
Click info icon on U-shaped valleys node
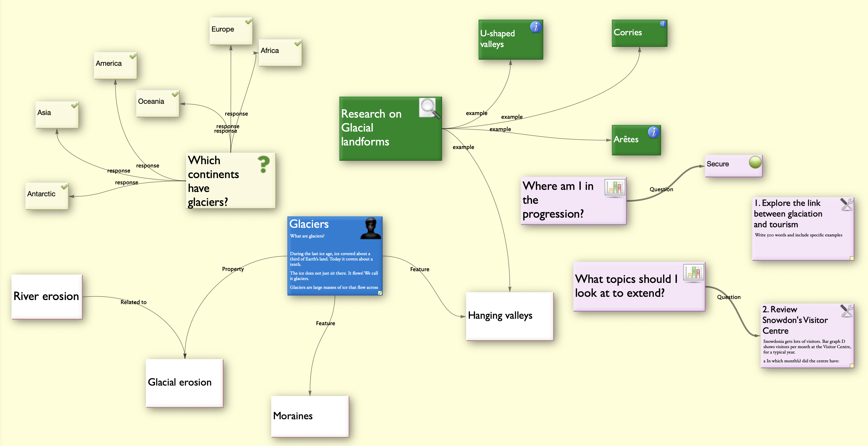[x=535, y=26]
